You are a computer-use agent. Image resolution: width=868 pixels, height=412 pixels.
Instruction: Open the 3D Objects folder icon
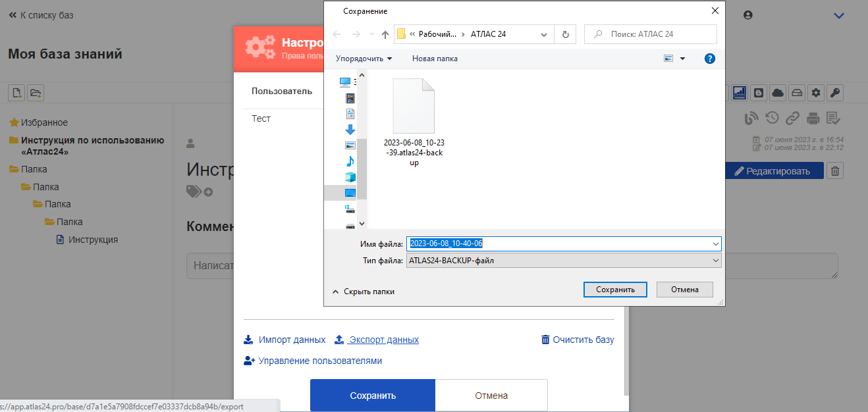[350, 177]
